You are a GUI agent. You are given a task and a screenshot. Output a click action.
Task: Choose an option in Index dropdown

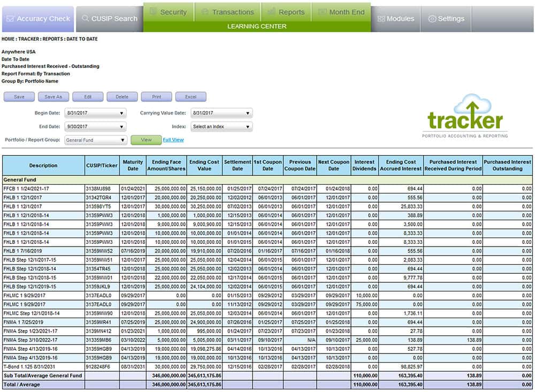(221, 127)
